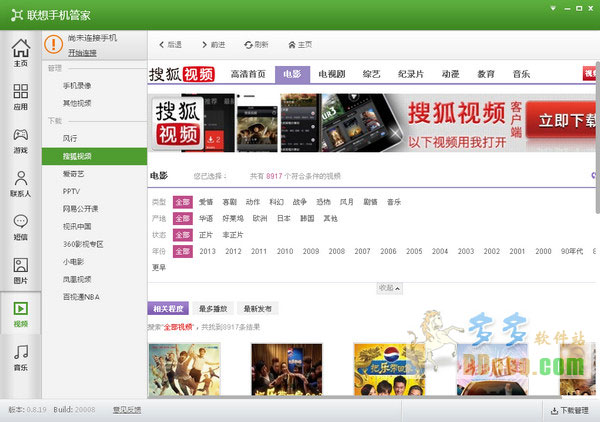Image resolution: width=600 pixels, height=422 pixels.
Task: Select 全部 in the 年份 filter row
Action: tap(183, 251)
